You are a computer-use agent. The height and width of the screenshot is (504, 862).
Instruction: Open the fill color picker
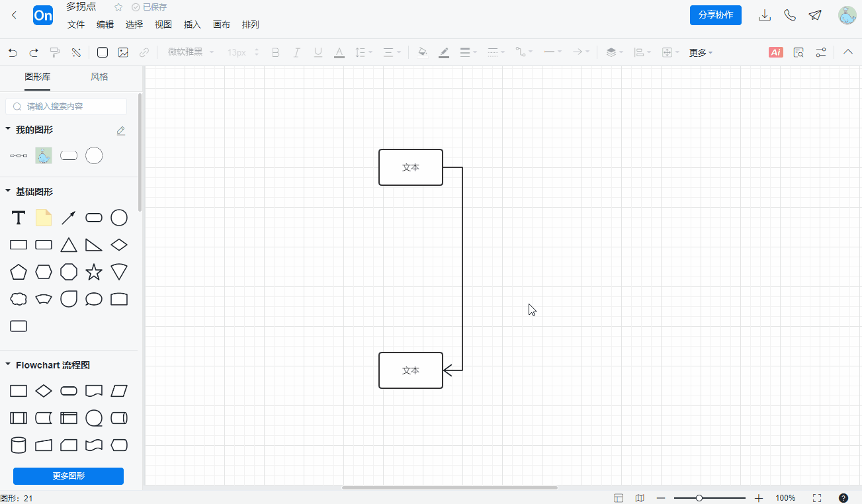click(423, 52)
